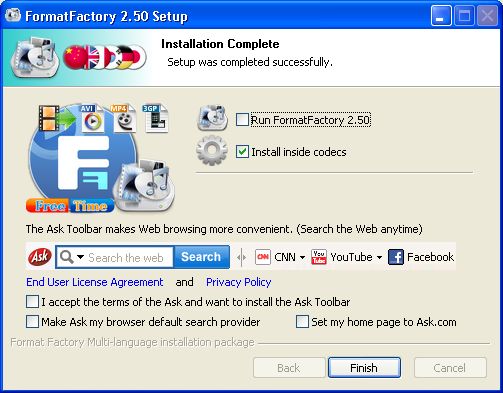Click the FormatFactory header logo icon
This screenshot has height=393, width=503.
(x=35, y=57)
